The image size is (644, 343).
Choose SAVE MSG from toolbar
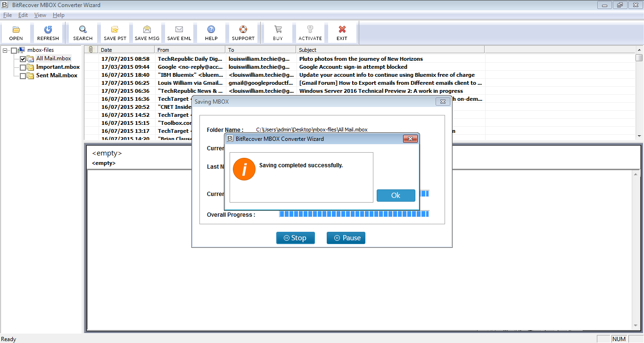click(x=147, y=33)
